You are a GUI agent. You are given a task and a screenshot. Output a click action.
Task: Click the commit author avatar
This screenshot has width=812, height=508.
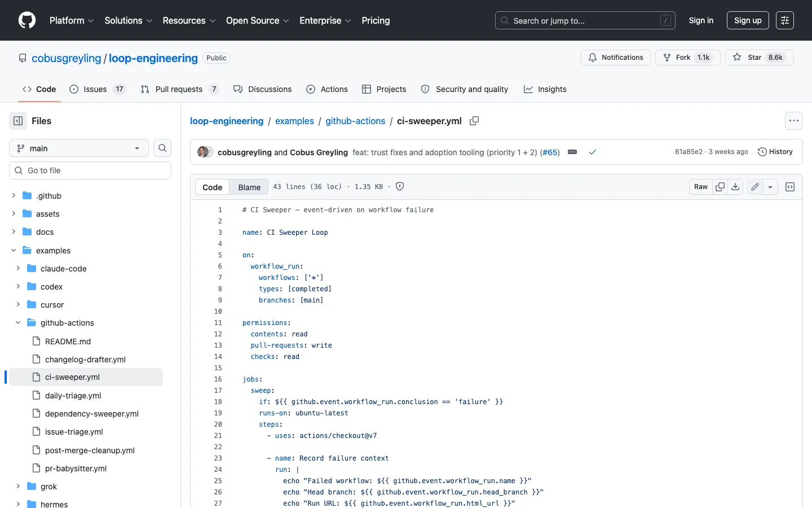tap(203, 152)
